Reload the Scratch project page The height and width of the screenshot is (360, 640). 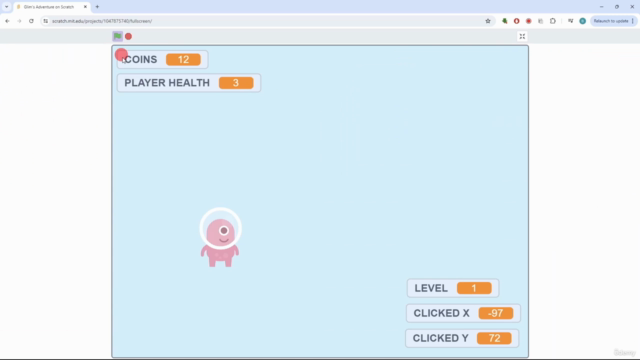31,21
